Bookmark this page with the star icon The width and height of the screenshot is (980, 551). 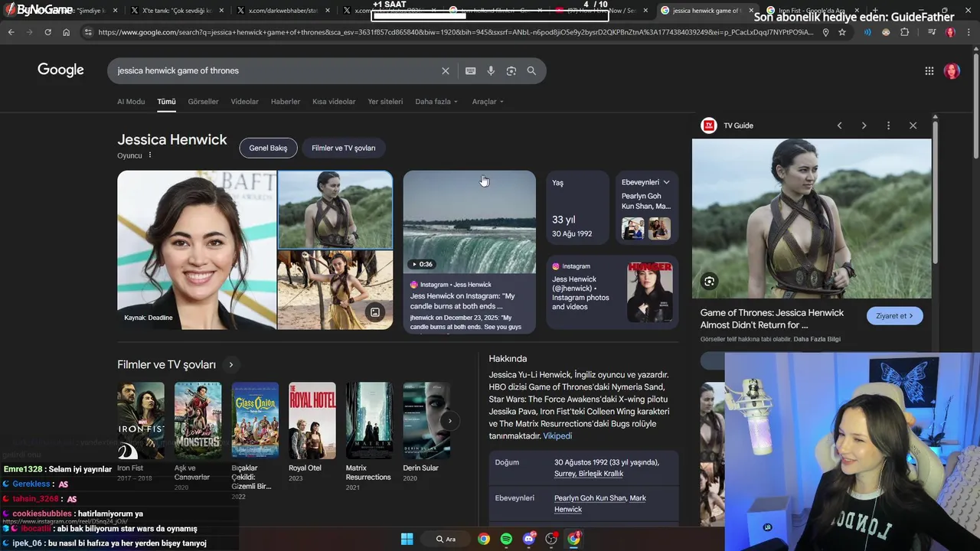coord(842,32)
